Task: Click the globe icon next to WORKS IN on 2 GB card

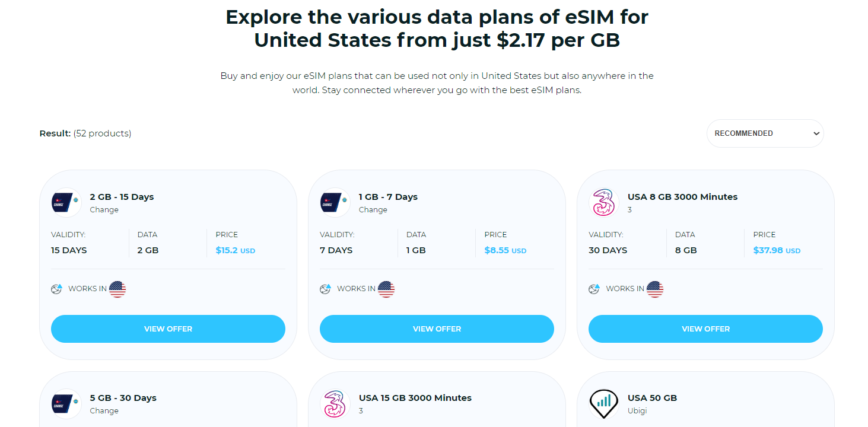Action: point(56,289)
